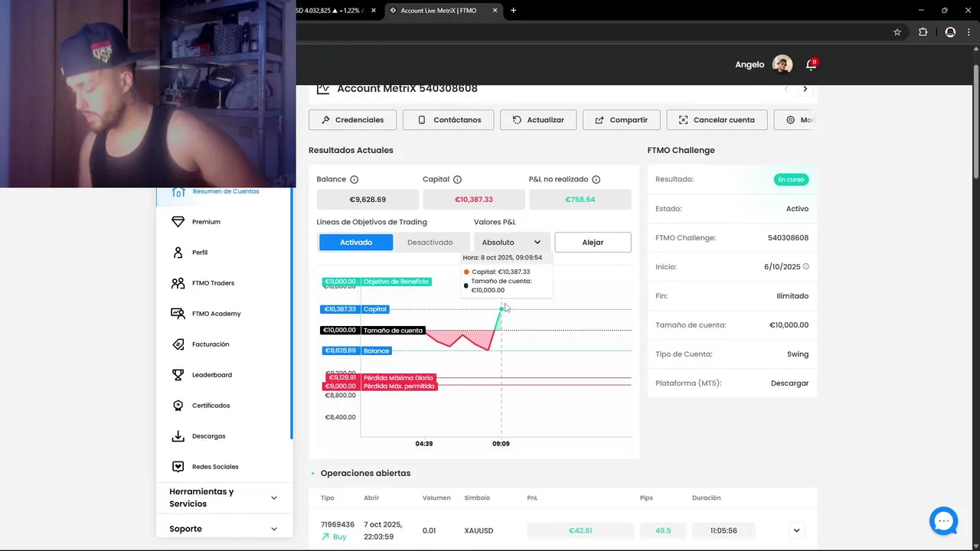Click the Alejar zoom-out button
Screen dimensions: 980x551
pyautogui.click(x=593, y=243)
